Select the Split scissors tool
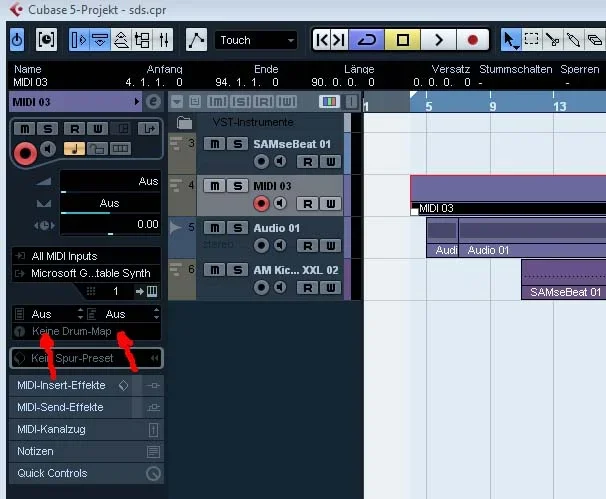This screenshot has width=606, height=499. [x=553, y=39]
